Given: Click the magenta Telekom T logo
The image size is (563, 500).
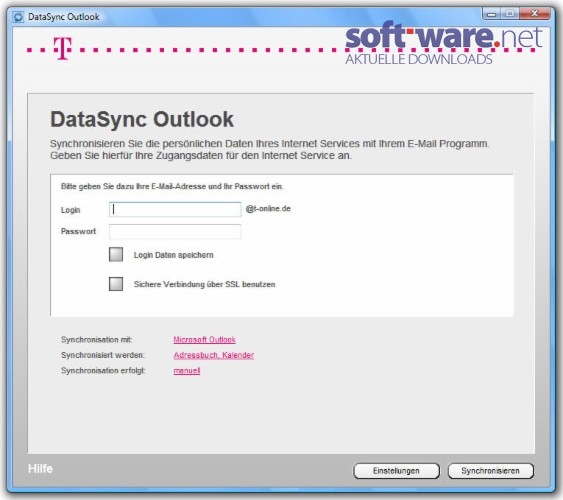Looking at the screenshot, I should pyautogui.click(x=62, y=48).
